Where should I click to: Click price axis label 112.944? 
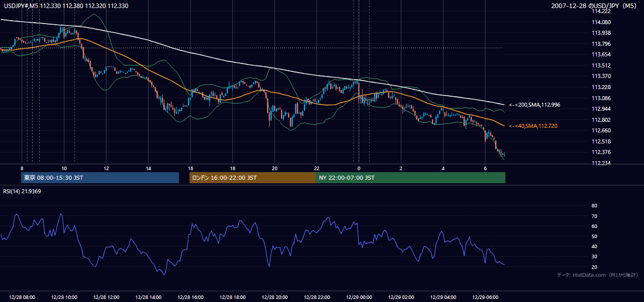coord(601,109)
